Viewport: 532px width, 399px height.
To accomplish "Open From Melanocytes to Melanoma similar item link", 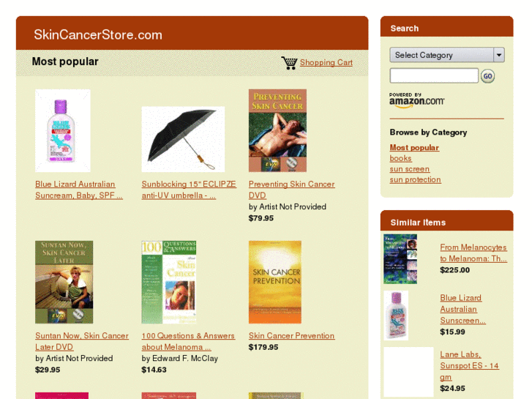I will pyautogui.click(x=473, y=253).
